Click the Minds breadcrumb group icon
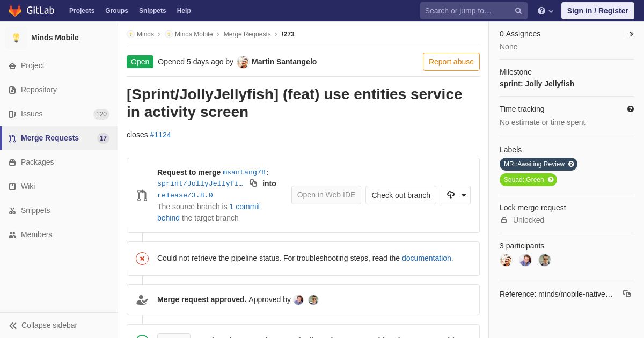644x338 pixels. (130, 34)
